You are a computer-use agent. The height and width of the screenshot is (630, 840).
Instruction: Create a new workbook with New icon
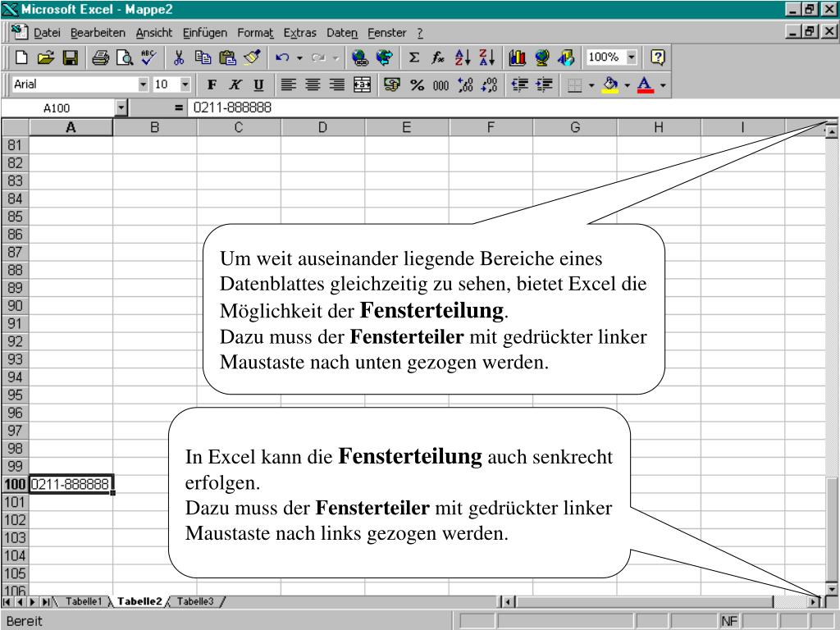[21, 57]
